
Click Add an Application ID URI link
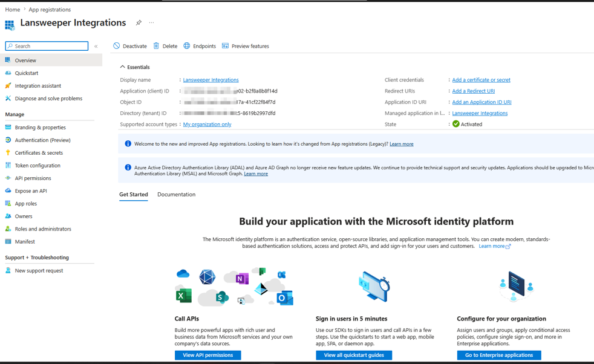click(x=481, y=102)
